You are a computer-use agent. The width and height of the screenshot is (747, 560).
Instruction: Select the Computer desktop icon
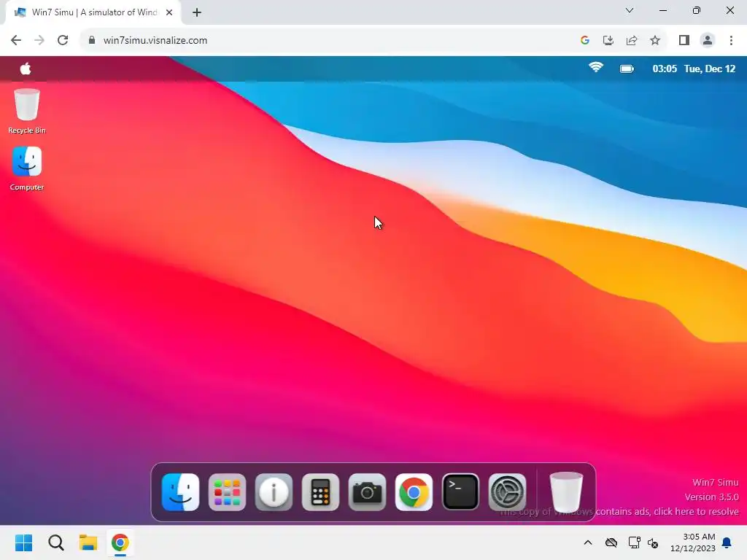[27, 168]
